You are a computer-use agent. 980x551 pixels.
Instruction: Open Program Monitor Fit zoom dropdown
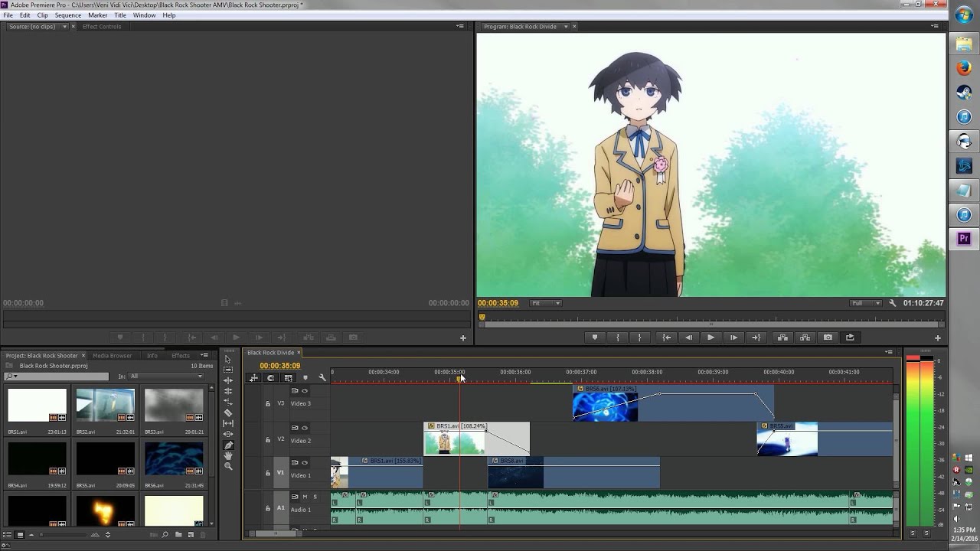[546, 303]
